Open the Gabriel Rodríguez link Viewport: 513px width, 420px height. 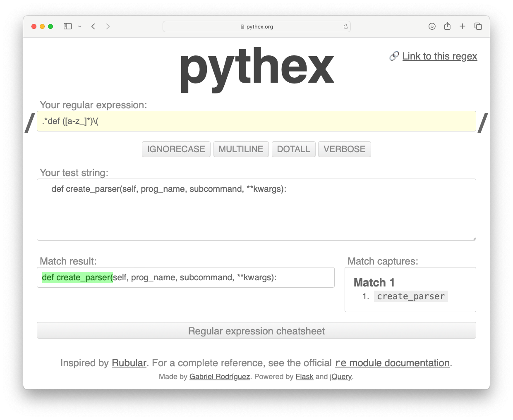220,377
